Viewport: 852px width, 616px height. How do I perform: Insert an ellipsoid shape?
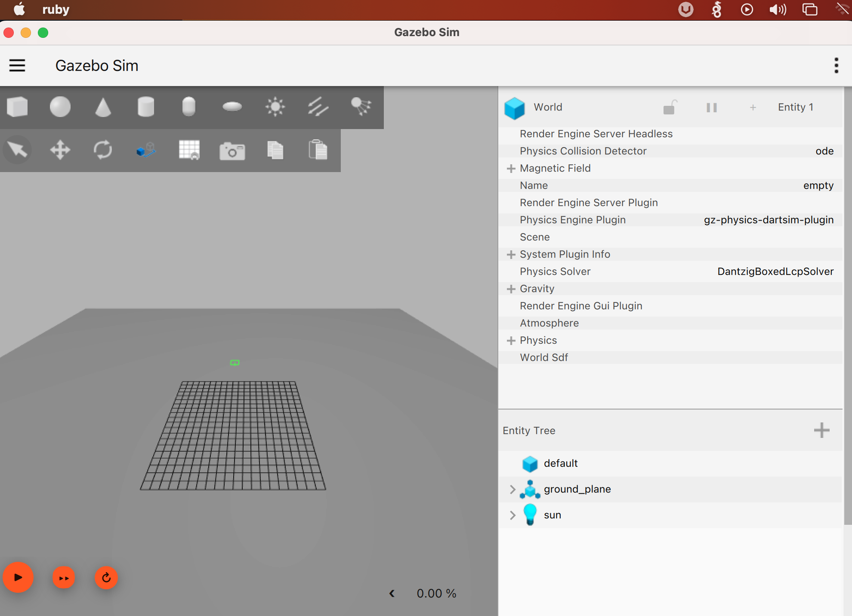click(232, 107)
